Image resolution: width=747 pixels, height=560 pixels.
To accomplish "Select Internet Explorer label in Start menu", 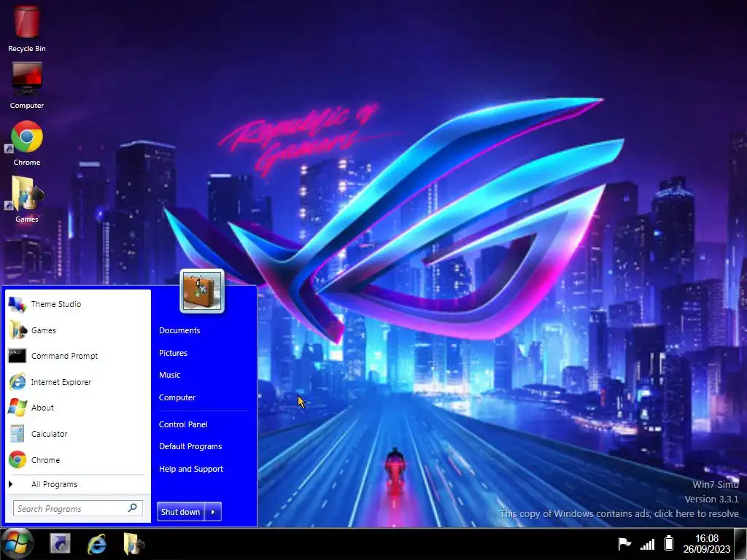I will [x=61, y=382].
